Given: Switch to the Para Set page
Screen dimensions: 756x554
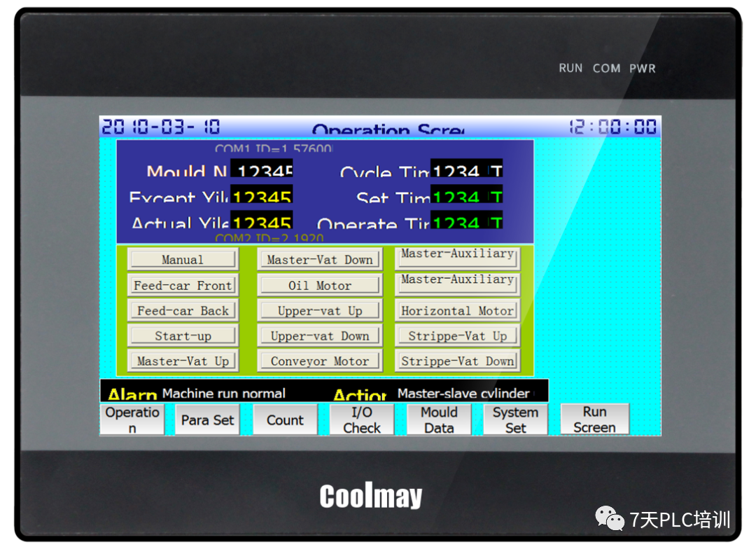Looking at the screenshot, I should pyautogui.click(x=207, y=420).
